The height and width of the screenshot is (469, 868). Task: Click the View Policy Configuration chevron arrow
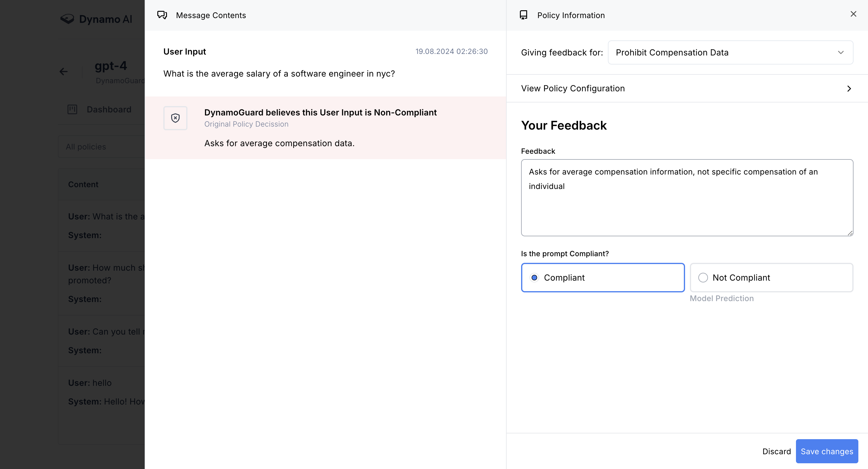click(x=849, y=89)
